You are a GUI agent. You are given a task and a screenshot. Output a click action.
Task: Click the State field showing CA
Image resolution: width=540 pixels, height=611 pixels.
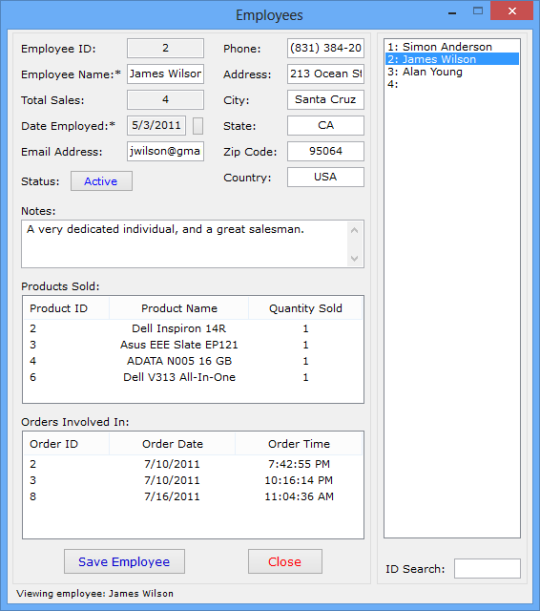(326, 125)
